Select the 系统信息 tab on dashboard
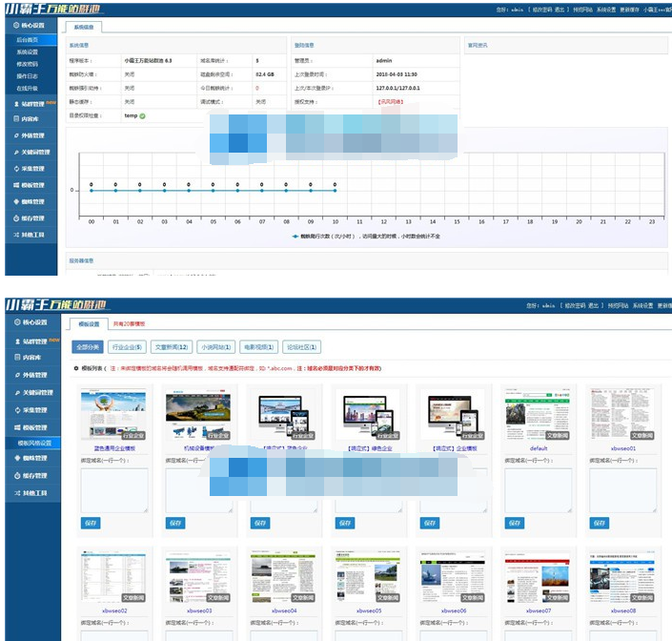The width and height of the screenshot is (672, 641). (84, 27)
